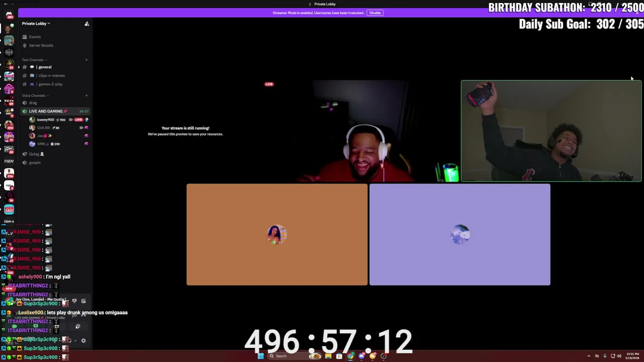Open OBS from the taskbar
This screenshot has width=644, height=362.
[x=383, y=356]
